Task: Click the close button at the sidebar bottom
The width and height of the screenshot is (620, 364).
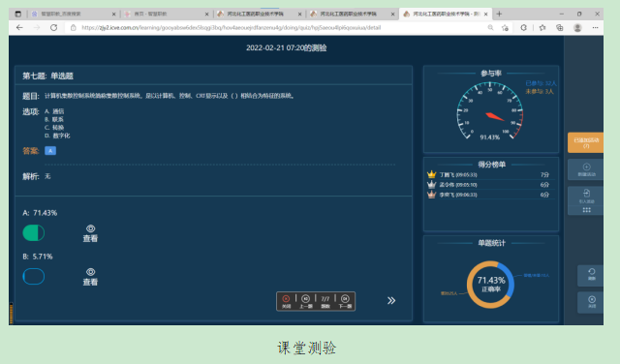Action: (x=591, y=302)
